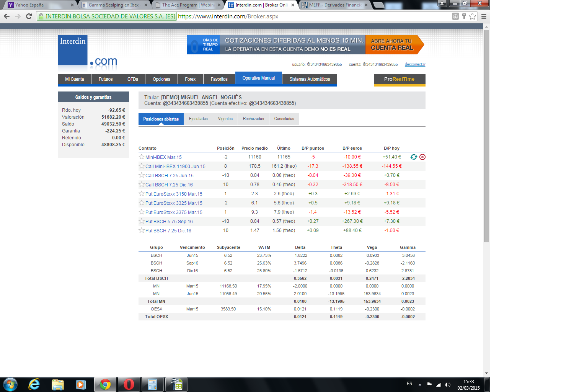Click the desconectar link
Image resolution: width=574 pixels, height=392 pixels.
click(x=415, y=64)
